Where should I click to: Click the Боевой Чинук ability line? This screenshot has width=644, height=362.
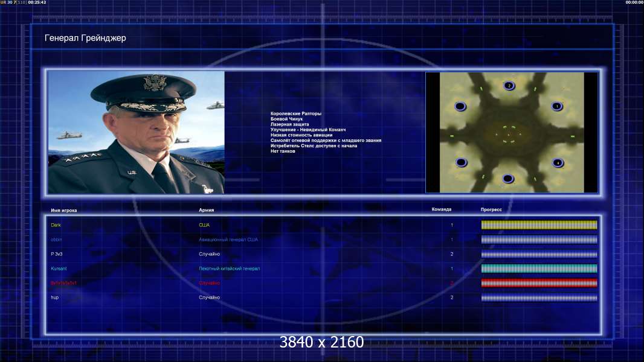pyautogui.click(x=286, y=119)
